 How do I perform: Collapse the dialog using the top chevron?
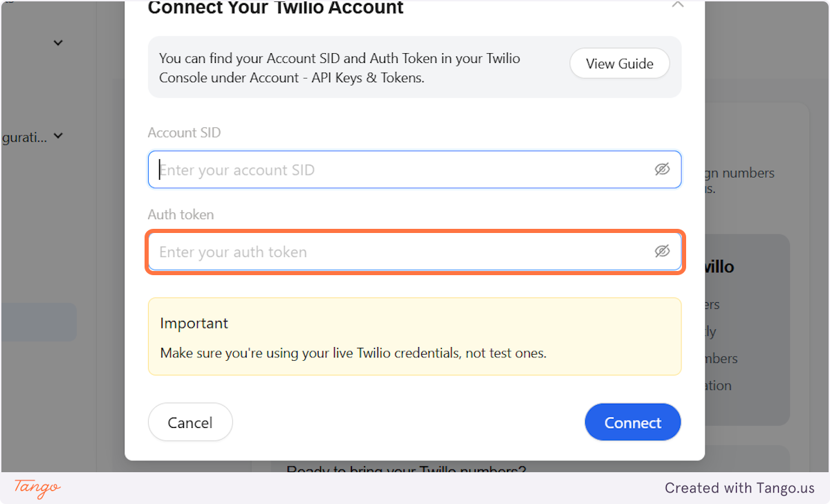coord(678,5)
